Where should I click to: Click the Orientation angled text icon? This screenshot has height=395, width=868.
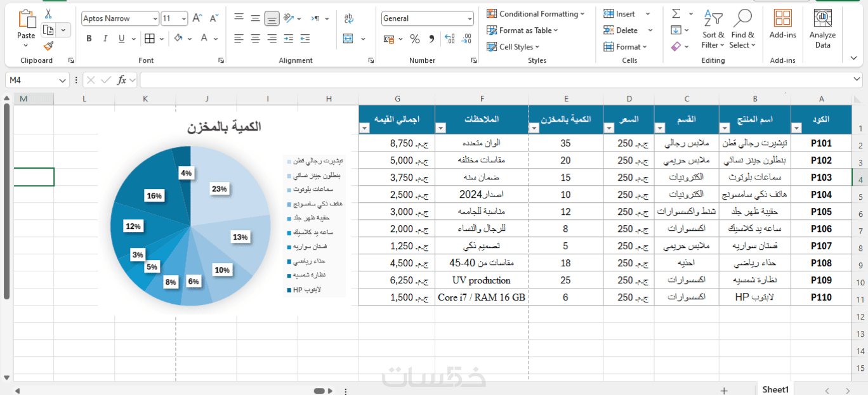click(289, 18)
